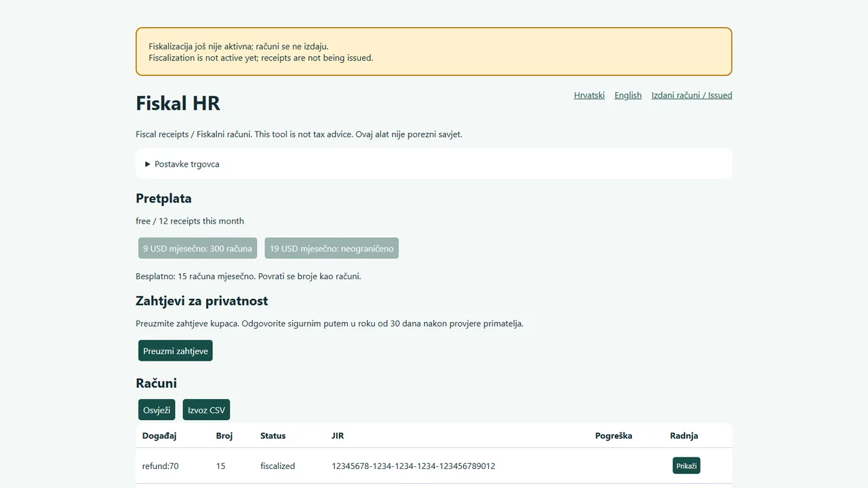The width and height of the screenshot is (868, 488).
Task: Show the refund:70 receipt with Prikaži
Action: pos(686,466)
